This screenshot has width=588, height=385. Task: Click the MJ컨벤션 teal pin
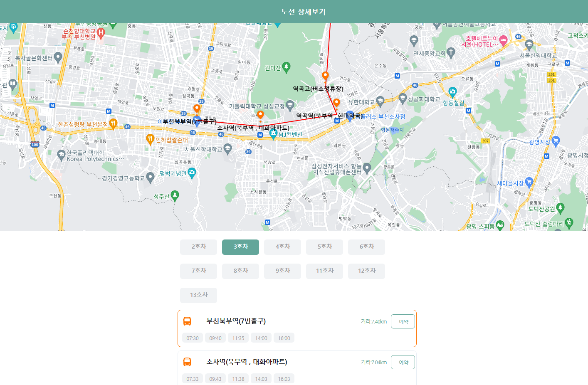click(x=273, y=134)
